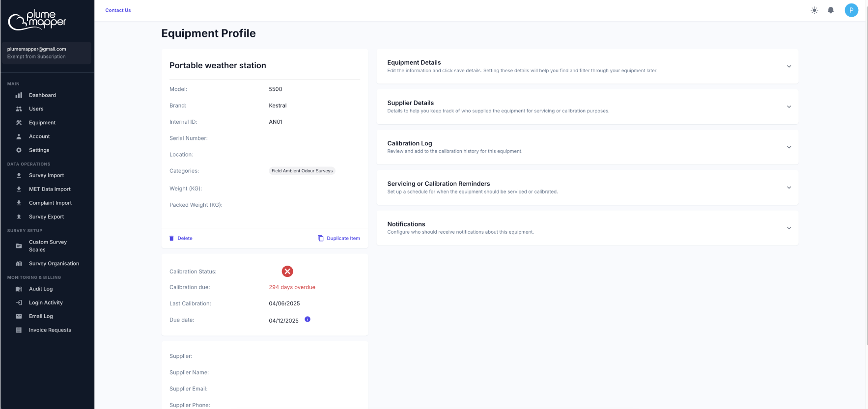Click the Survey Export upload icon
This screenshot has width=868, height=409.
click(x=19, y=217)
